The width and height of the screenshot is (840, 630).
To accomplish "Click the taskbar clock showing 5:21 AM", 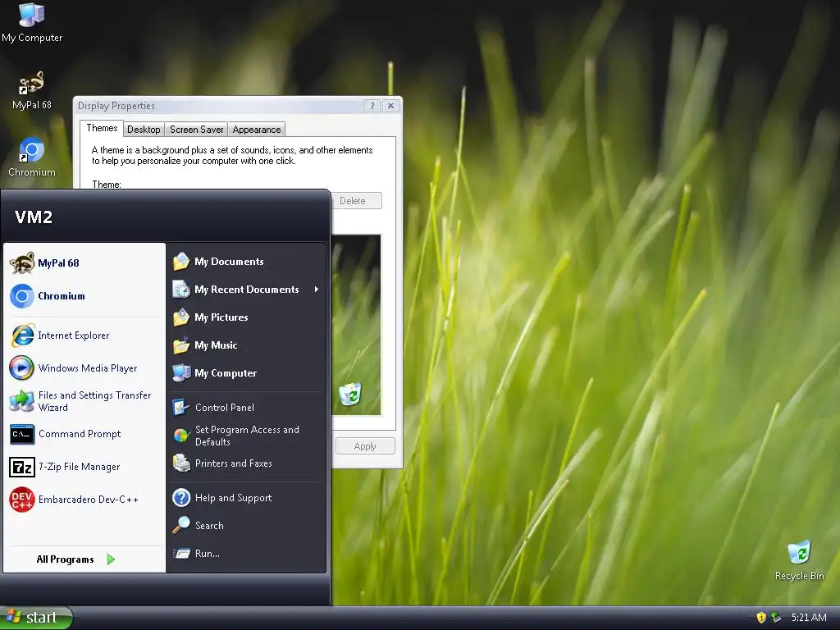I will click(x=809, y=618).
